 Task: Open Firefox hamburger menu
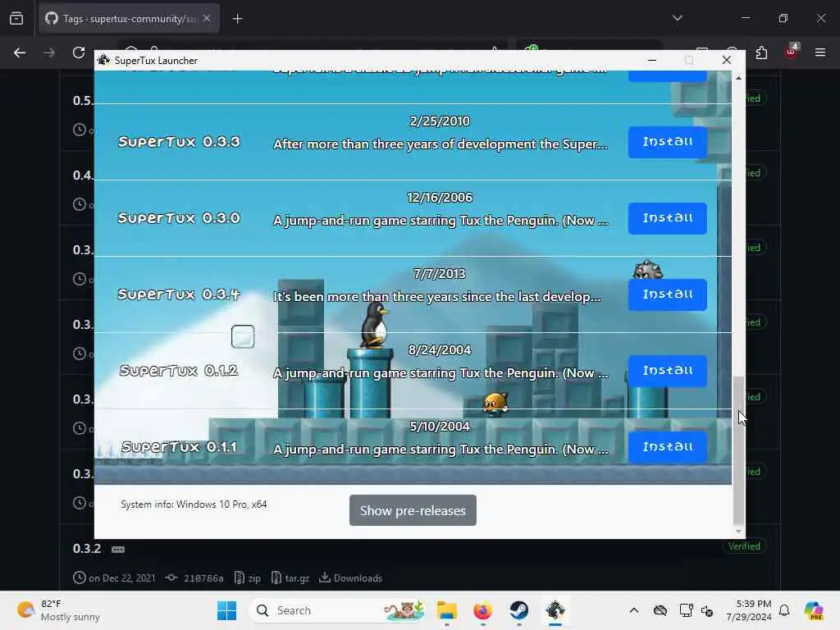coord(820,52)
